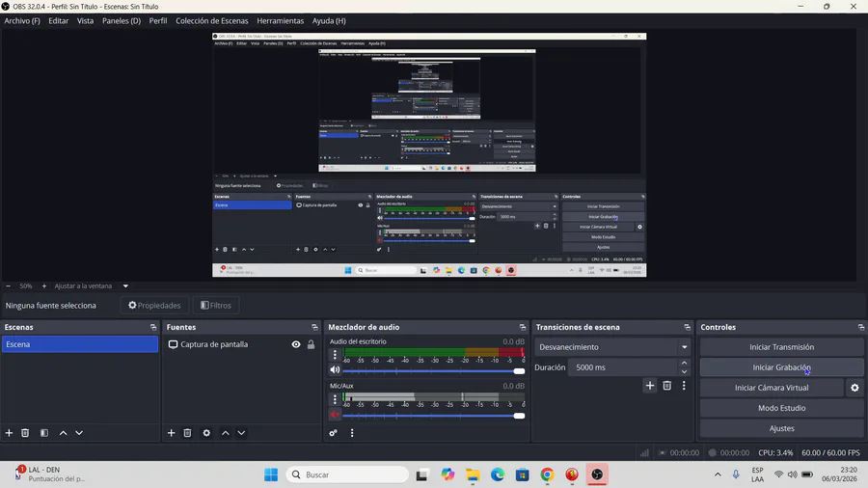Open Ayuda (H) menu

click(x=329, y=20)
